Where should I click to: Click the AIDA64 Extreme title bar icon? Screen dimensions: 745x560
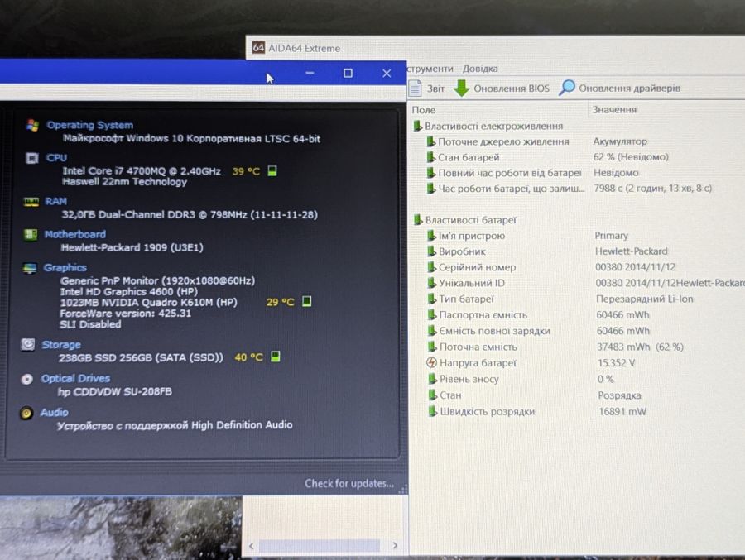[x=258, y=47]
